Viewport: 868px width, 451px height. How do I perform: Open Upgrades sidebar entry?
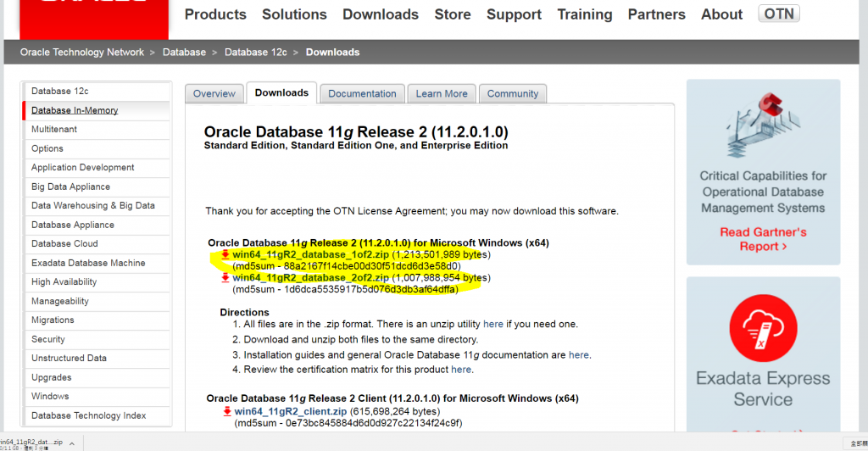[97, 377]
